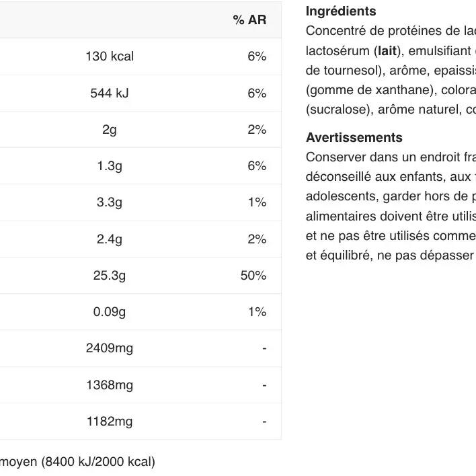Screen dimensions: 476x476
Task: Click the 1.3g table value
Action: [x=110, y=166]
